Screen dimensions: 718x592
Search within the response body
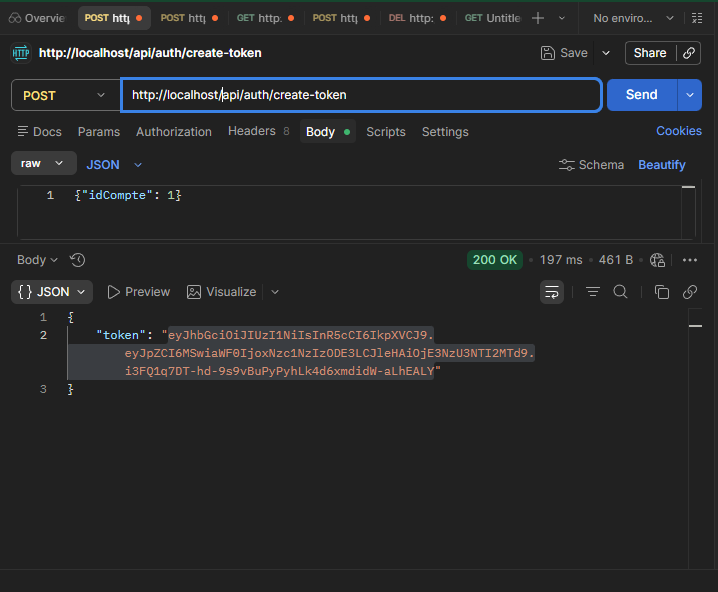tap(620, 292)
